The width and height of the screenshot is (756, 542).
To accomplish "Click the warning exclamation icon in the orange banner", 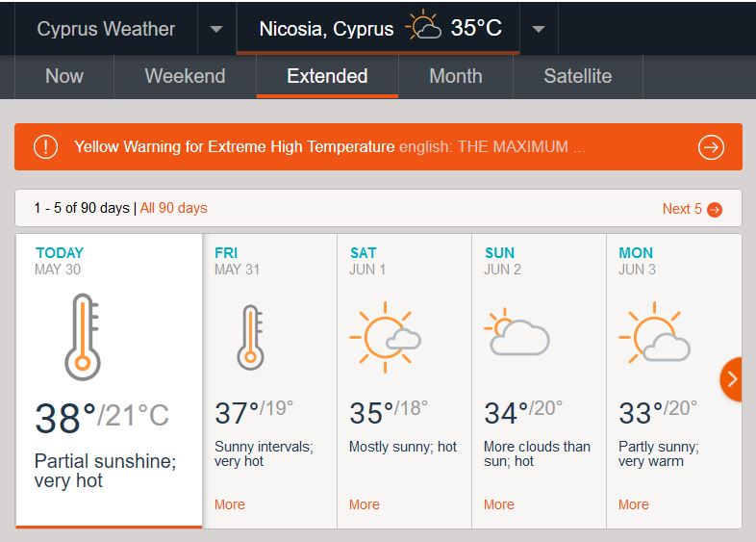I will click(45, 147).
